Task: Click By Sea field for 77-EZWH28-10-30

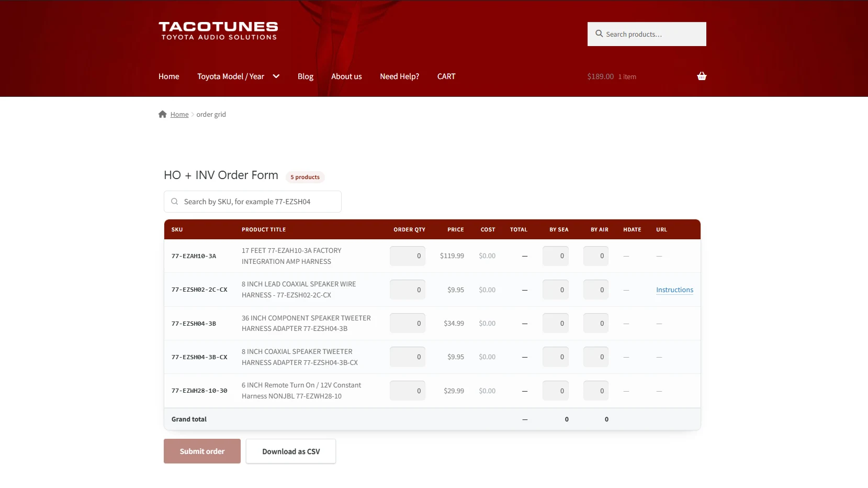Action: point(556,391)
